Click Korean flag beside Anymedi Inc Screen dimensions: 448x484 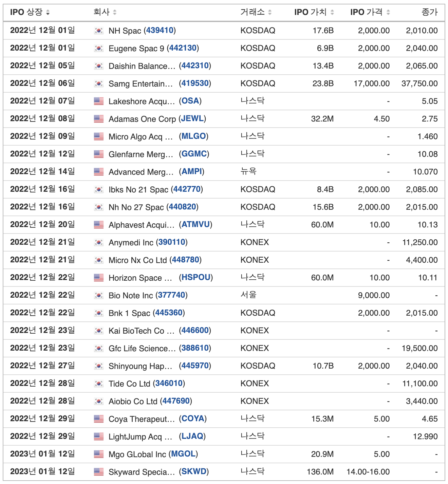(x=99, y=242)
